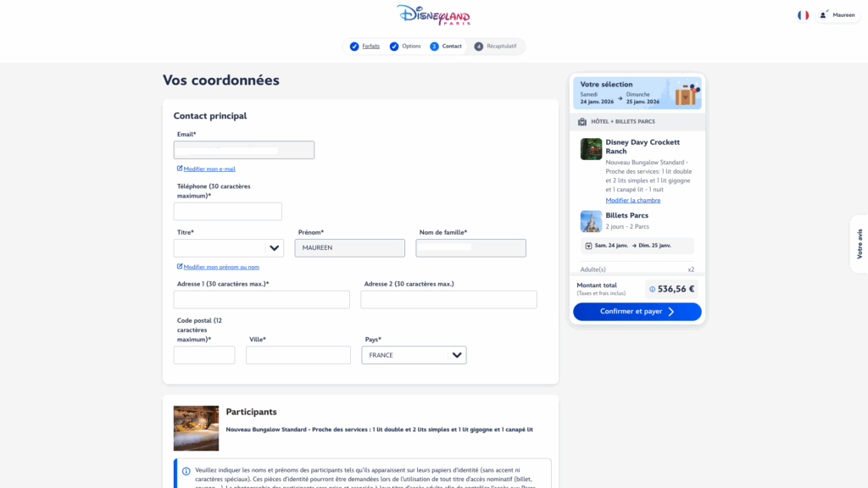Click the bungalow thumbnail in Participants
Screen dimensions: 868x488
click(x=196, y=428)
